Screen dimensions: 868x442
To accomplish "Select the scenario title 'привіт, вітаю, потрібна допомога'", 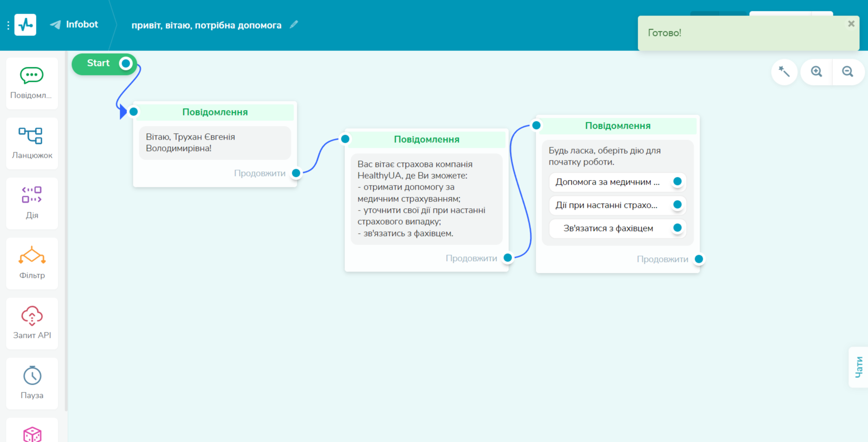I will [x=206, y=25].
